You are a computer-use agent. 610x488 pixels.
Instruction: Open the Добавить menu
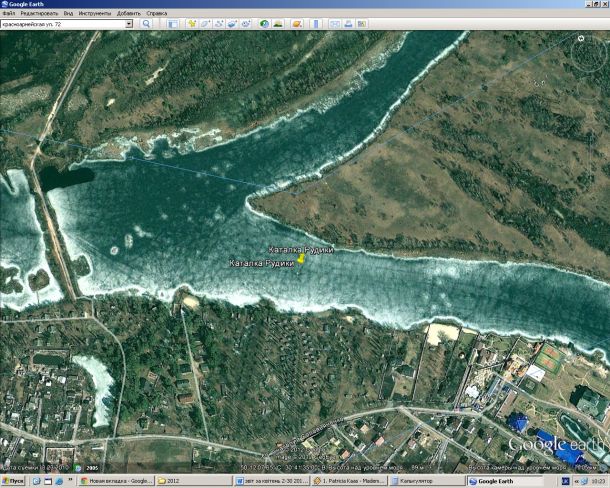tap(128, 13)
